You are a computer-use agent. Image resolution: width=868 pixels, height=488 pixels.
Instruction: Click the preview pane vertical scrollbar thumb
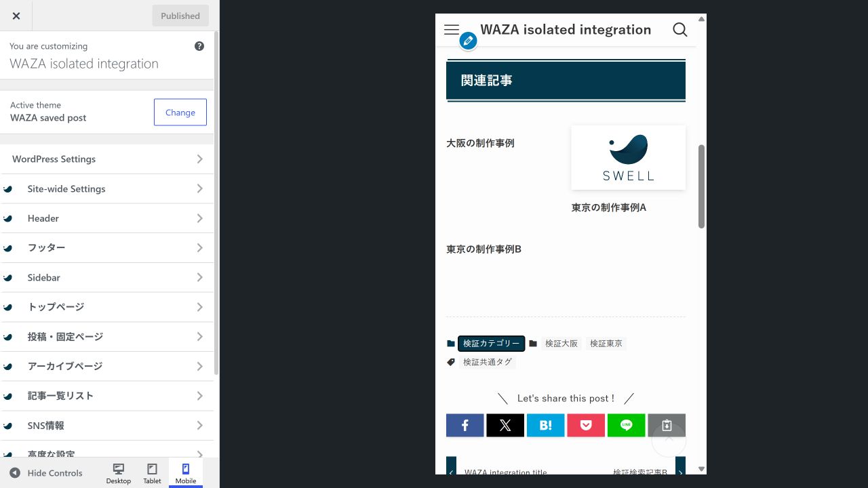[x=702, y=186]
